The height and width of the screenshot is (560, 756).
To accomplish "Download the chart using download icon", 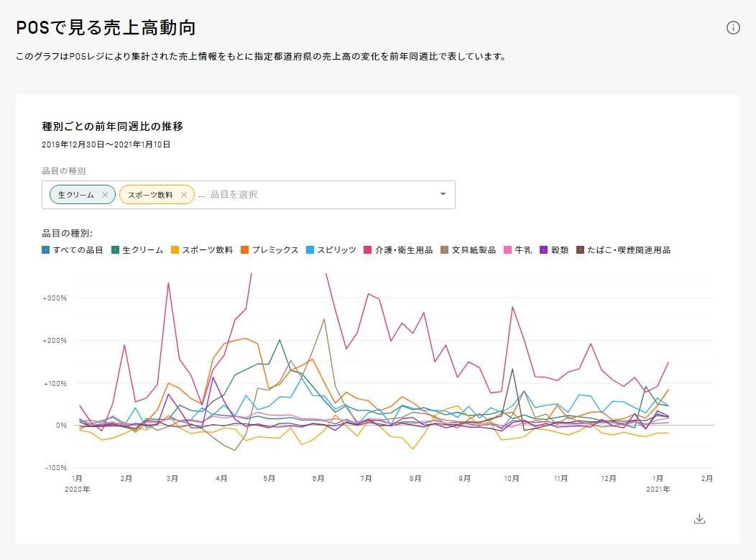I will pyautogui.click(x=699, y=519).
